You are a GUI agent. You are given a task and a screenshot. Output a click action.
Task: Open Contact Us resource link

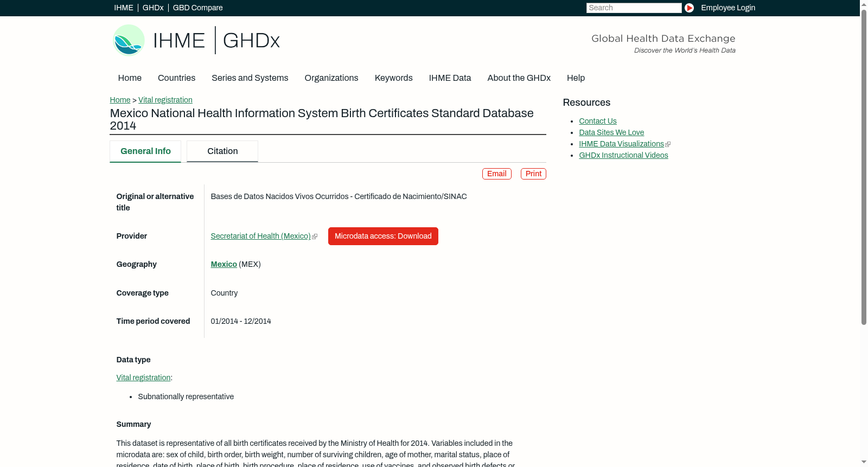pyautogui.click(x=598, y=121)
